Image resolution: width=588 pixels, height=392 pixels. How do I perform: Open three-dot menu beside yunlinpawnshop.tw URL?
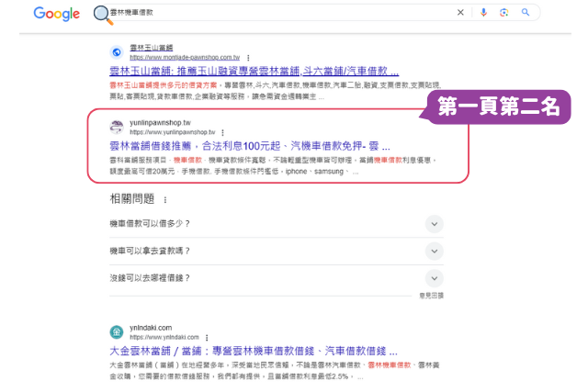(x=222, y=133)
